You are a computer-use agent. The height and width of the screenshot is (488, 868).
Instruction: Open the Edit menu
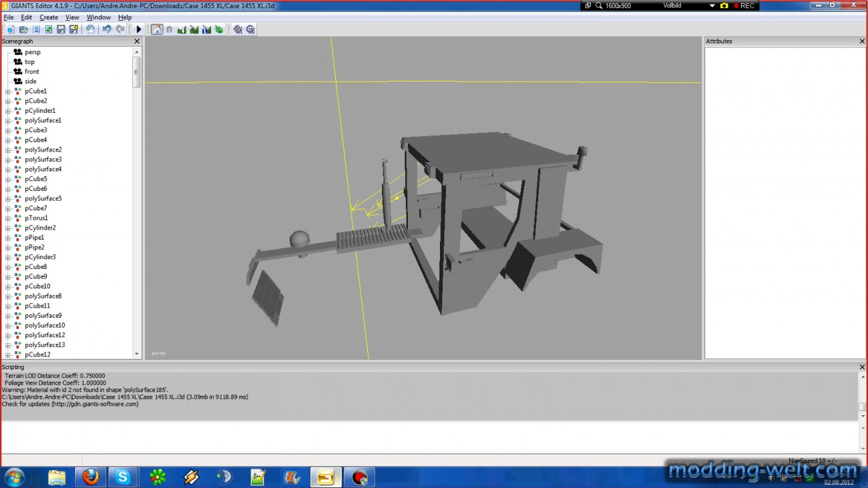pos(26,17)
